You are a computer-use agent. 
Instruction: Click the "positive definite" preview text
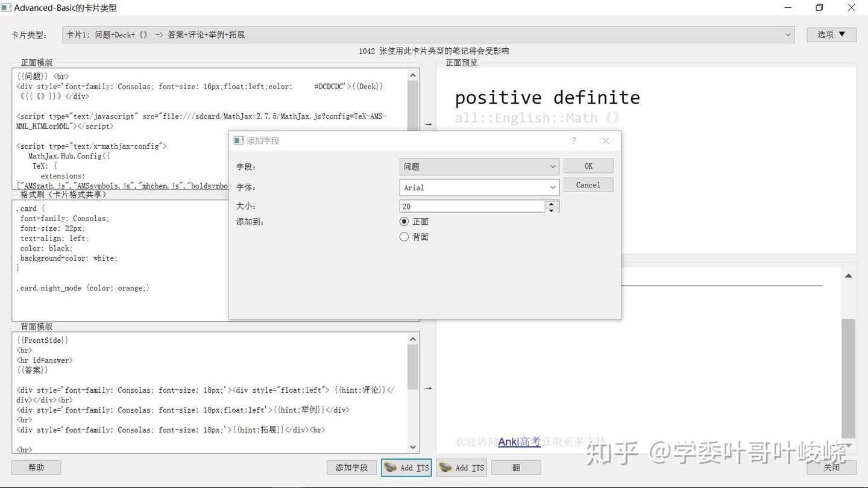coord(547,98)
